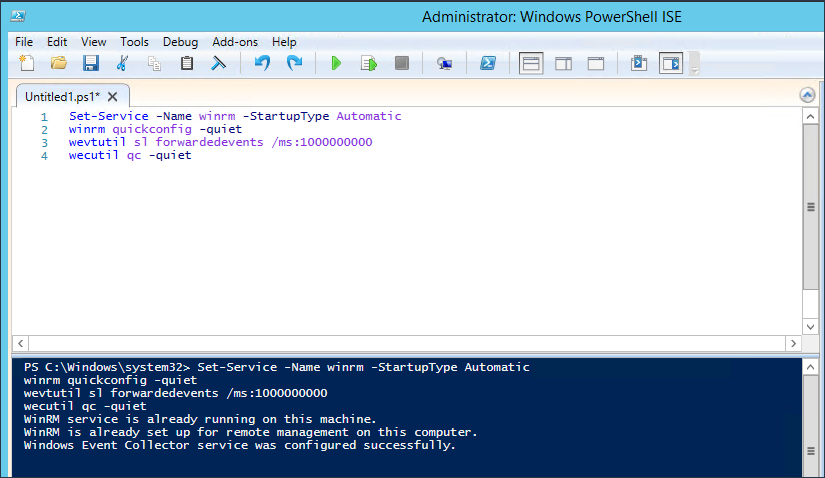825x478 pixels.
Task: Click PowerShell ISE title bar app icon
Action: click(x=18, y=16)
